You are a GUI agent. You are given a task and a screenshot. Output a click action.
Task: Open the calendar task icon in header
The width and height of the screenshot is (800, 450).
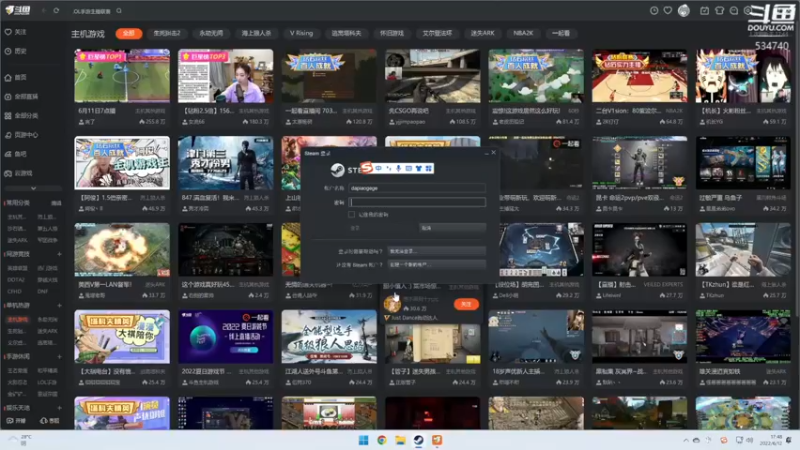click(x=704, y=11)
